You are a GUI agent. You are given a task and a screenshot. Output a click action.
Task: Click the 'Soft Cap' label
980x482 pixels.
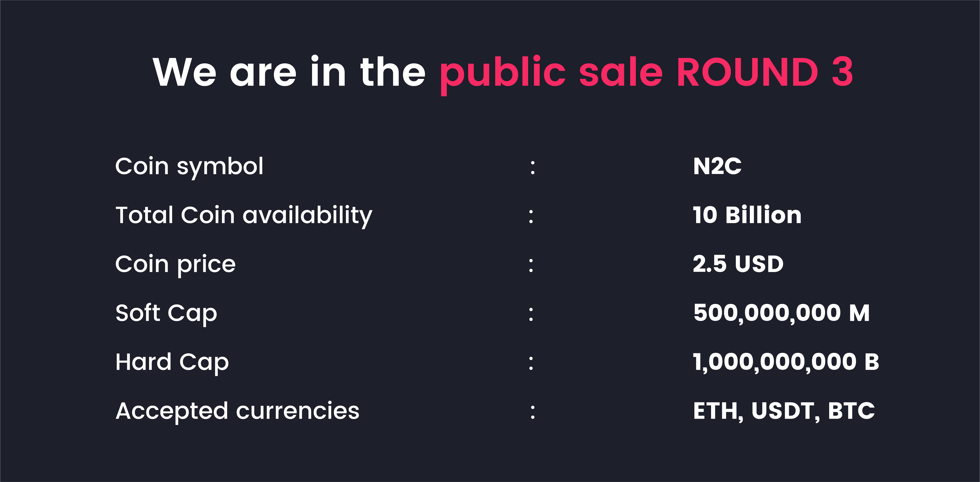pyautogui.click(x=166, y=314)
